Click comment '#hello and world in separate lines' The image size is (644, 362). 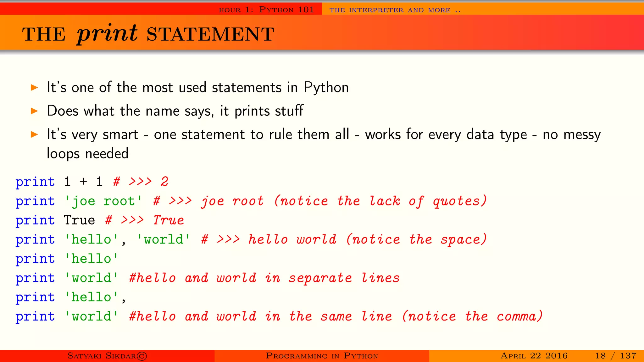click(264, 278)
